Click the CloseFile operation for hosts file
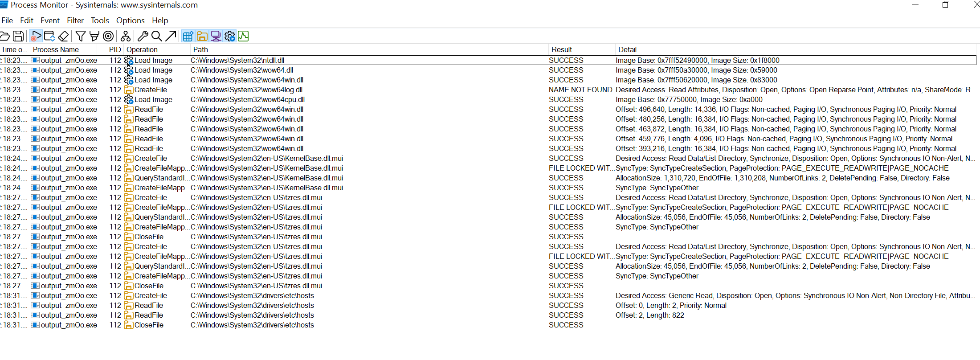This screenshot has height=360, width=980. (149, 325)
